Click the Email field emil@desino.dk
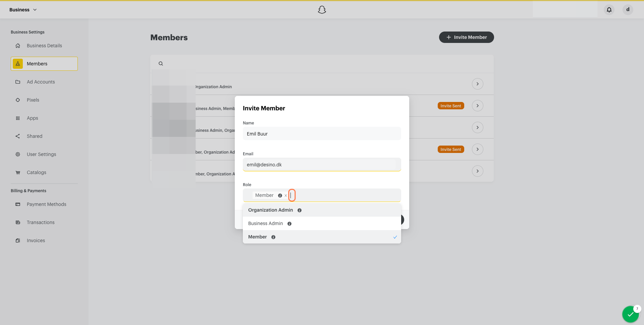 (x=322, y=164)
